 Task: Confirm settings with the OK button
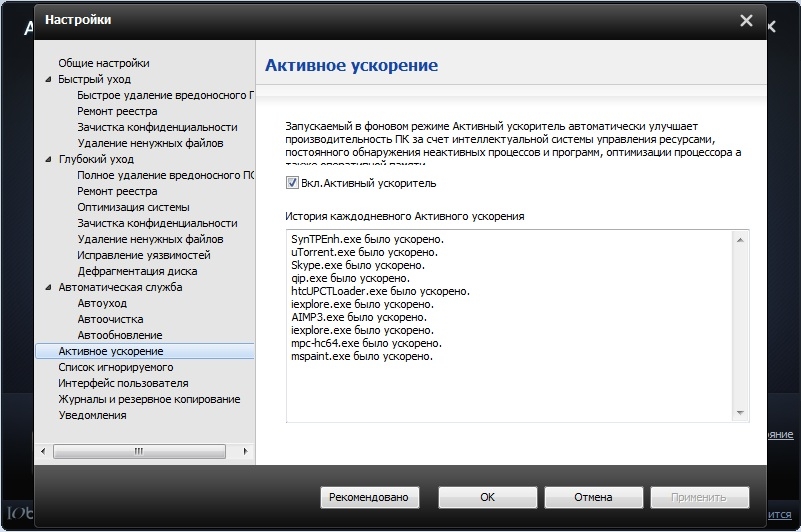tap(487, 497)
